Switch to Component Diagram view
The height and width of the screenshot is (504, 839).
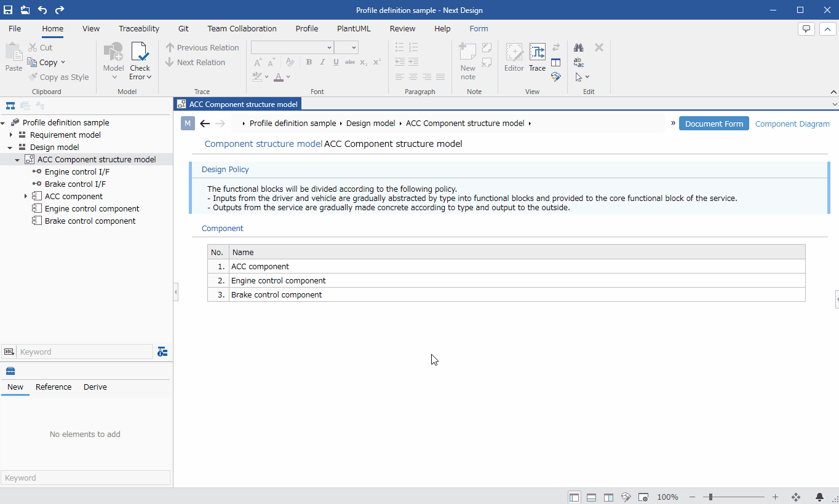(792, 124)
